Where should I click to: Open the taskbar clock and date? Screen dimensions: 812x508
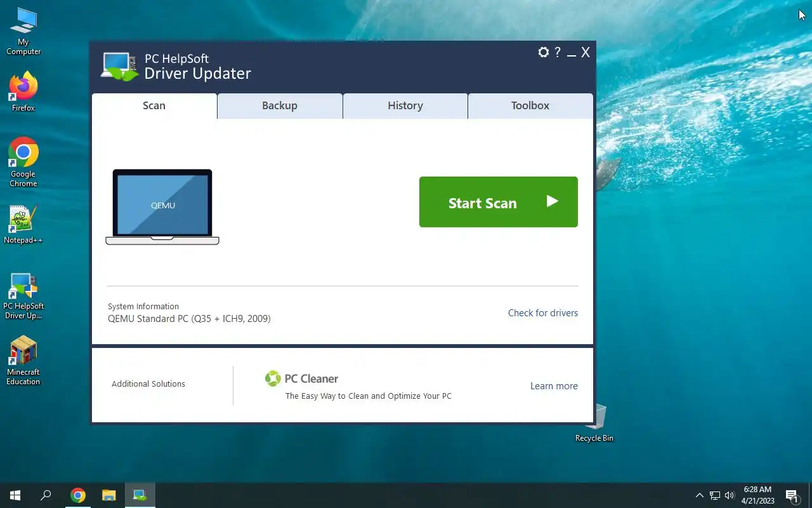[x=758, y=495]
